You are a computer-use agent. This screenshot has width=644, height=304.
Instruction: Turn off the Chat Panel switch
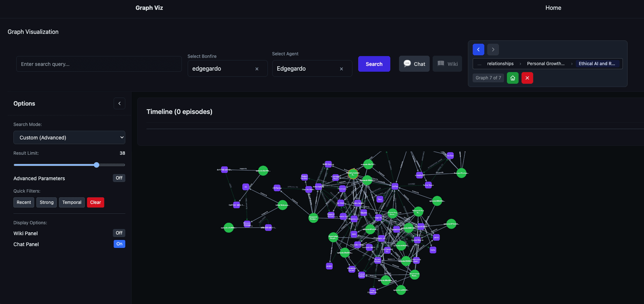click(119, 244)
